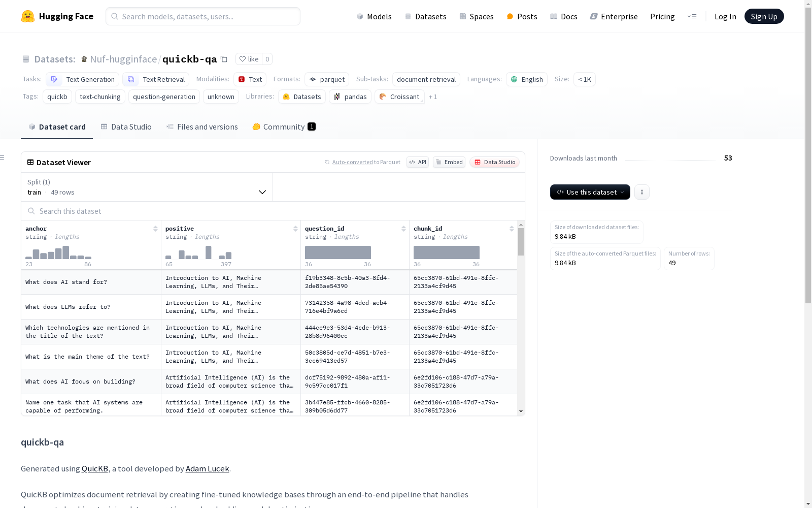Screen dimensions: 812x508
Task: Select the 'What does AI focus on building?' cell
Action: click(x=91, y=382)
